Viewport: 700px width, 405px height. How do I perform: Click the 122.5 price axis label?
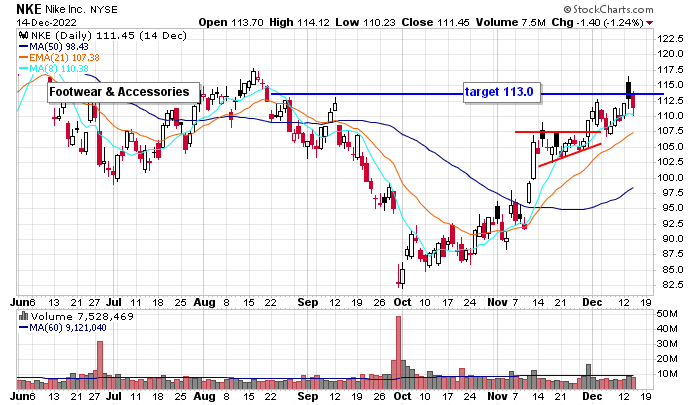(670, 39)
